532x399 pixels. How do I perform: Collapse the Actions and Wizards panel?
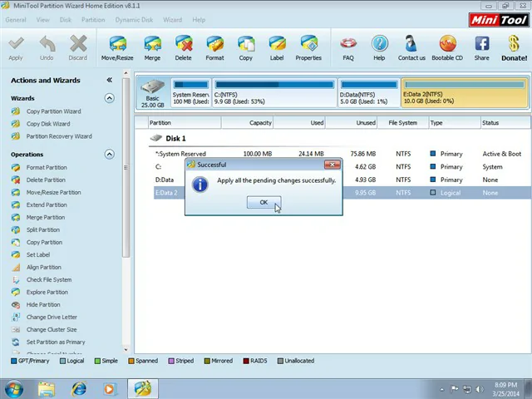coord(109,81)
